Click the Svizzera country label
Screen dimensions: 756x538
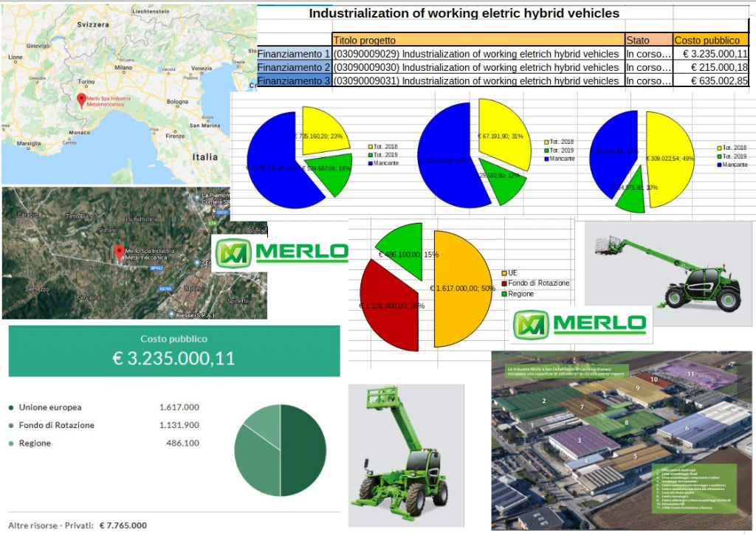(x=93, y=24)
